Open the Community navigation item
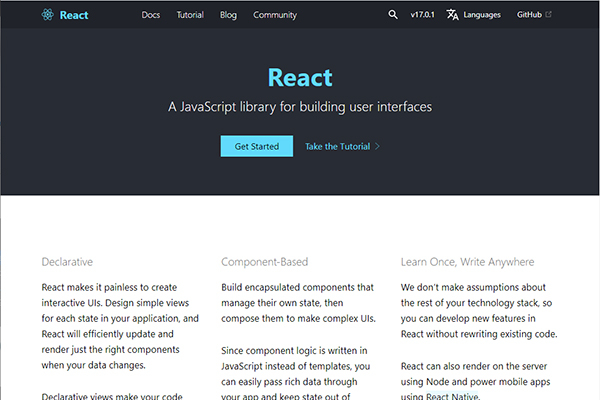 pyautogui.click(x=275, y=15)
